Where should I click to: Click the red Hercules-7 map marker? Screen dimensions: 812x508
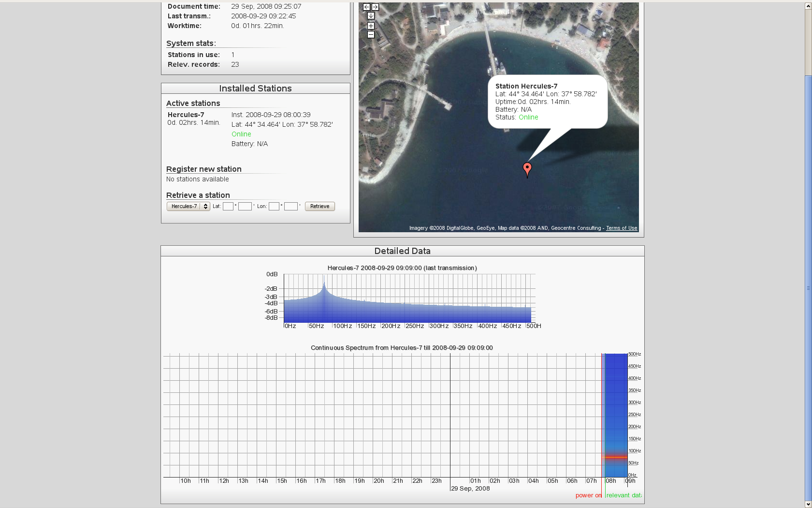pyautogui.click(x=527, y=169)
